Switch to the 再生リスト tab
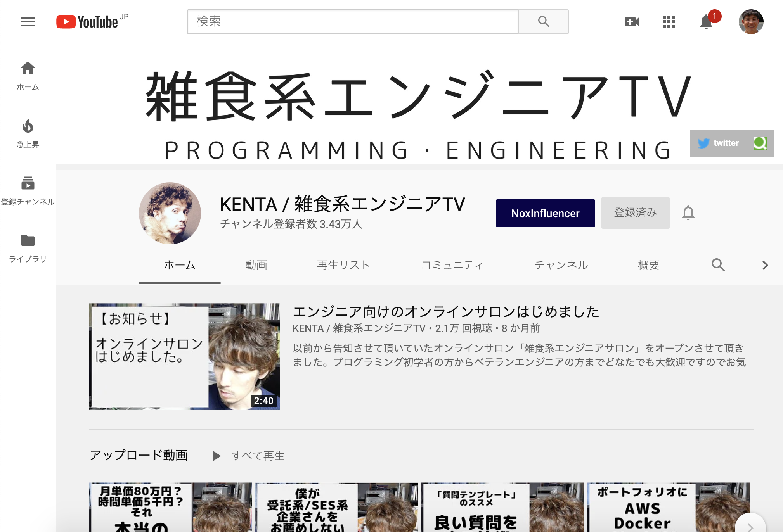 point(343,265)
